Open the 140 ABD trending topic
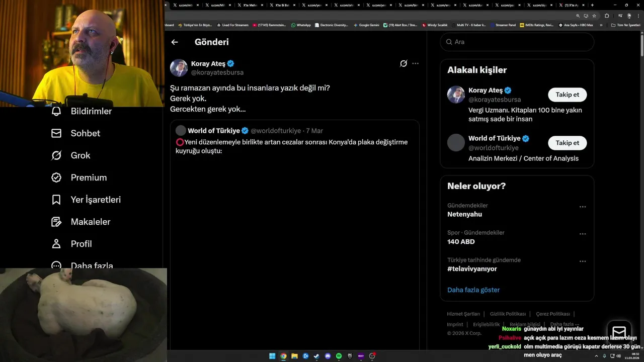This screenshot has height=362, width=644. [461, 242]
